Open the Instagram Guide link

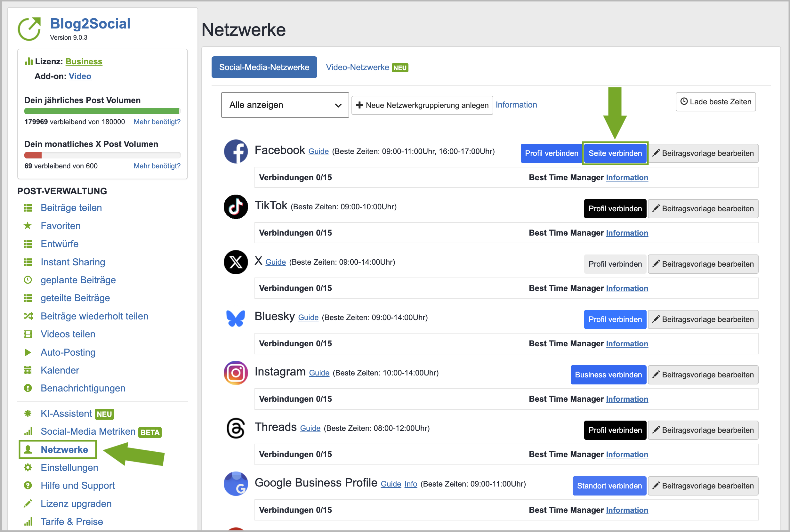coord(319,373)
